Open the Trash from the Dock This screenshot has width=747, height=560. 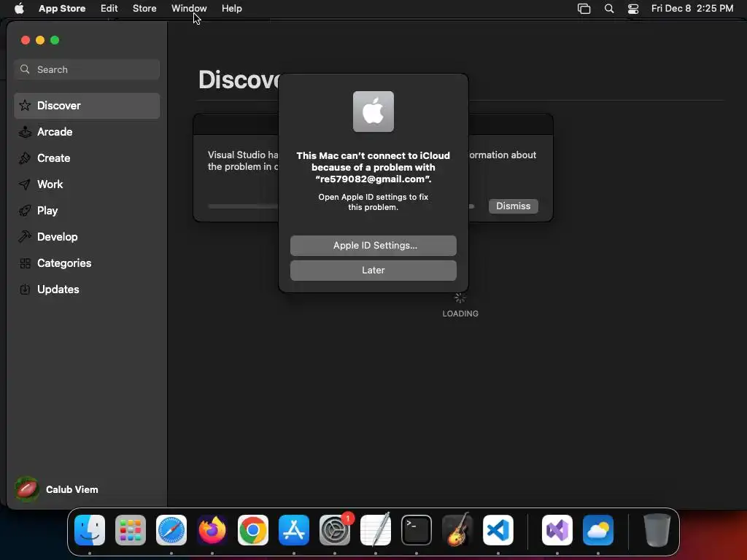point(657,530)
